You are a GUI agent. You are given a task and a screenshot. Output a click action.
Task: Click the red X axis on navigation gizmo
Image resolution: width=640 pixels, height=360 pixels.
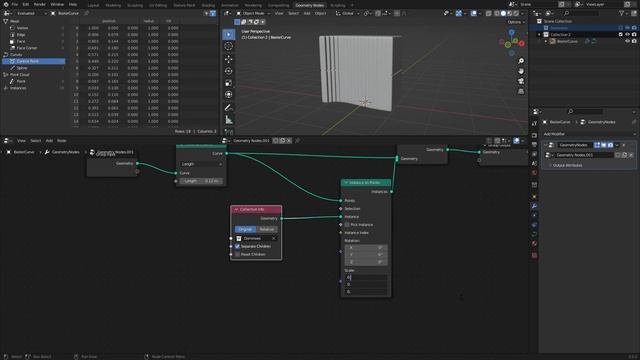522,43
